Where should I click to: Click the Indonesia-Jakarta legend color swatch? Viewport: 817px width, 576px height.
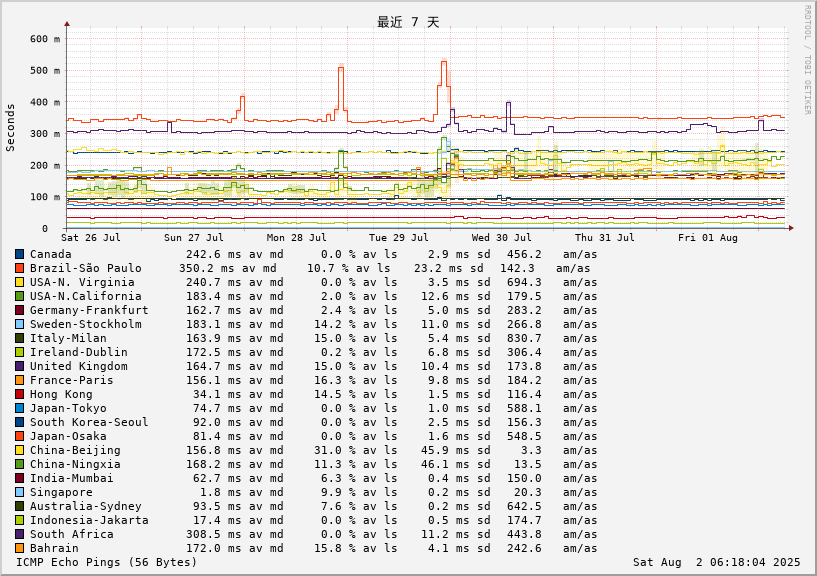click(19, 521)
